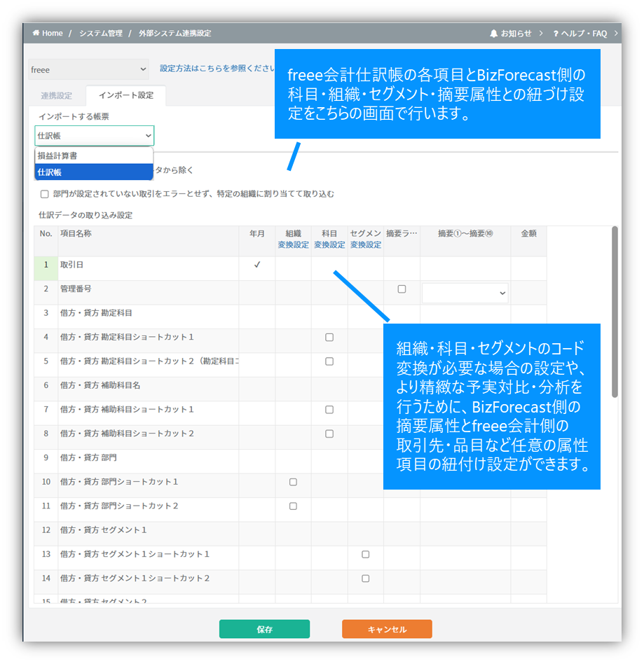
Task: Open the 摘要 dropdown in the 管理番号 row
Action: tap(465, 293)
